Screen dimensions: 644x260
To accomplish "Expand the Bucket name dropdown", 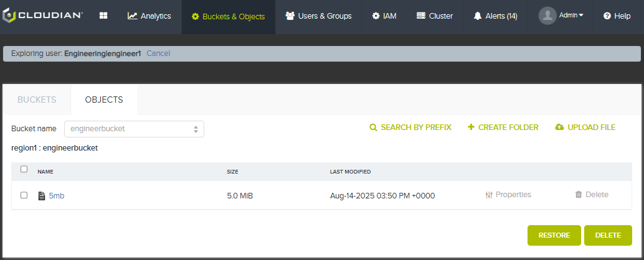I will [x=134, y=129].
